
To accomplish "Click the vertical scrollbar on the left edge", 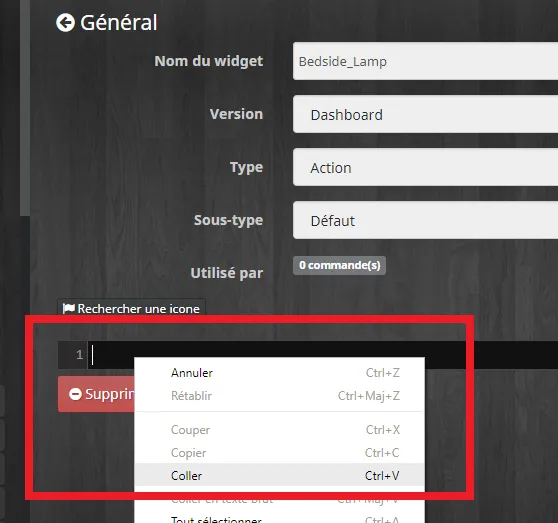I will click(x=25, y=107).
